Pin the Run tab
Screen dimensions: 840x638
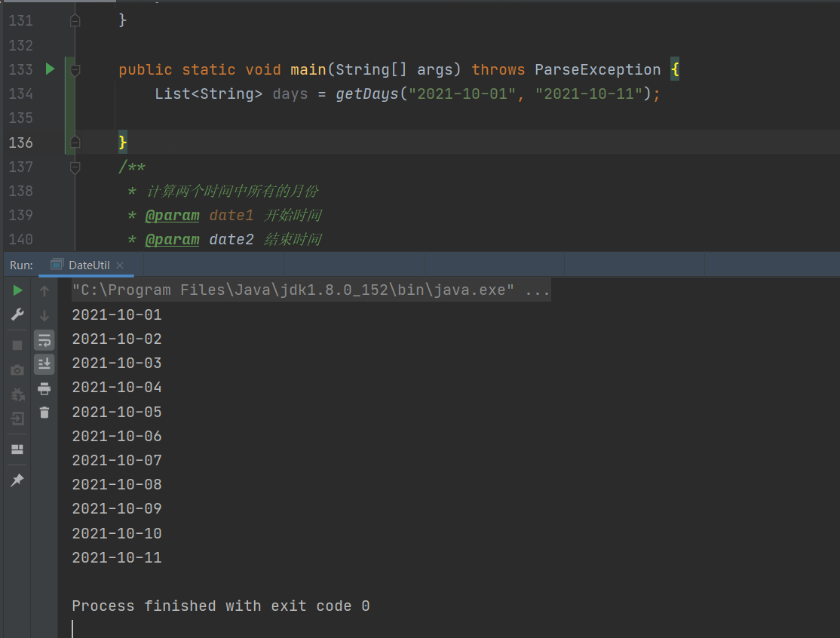17,480
